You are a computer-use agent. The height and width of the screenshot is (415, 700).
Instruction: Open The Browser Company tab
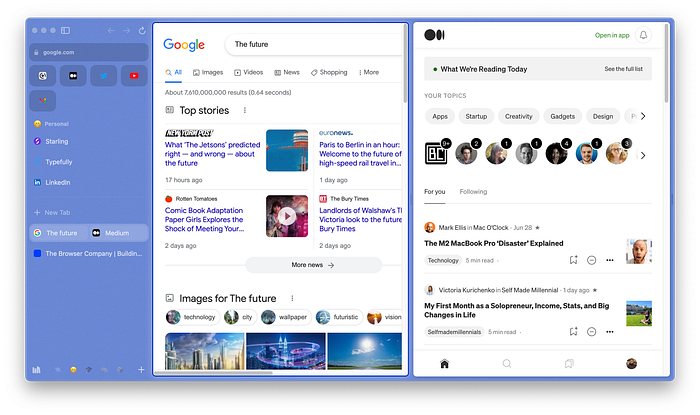point(89,253)
